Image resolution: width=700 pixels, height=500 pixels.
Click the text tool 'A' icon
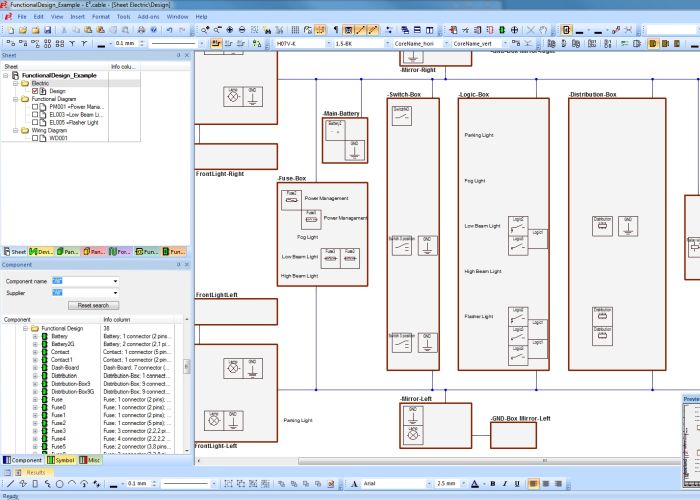[x=354, y=484]
